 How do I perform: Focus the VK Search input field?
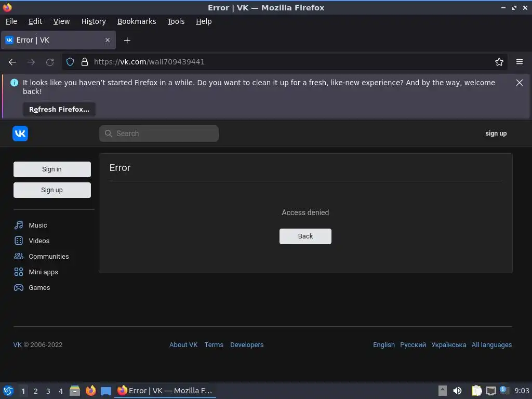pyautogui.click(x=159, y=134)
